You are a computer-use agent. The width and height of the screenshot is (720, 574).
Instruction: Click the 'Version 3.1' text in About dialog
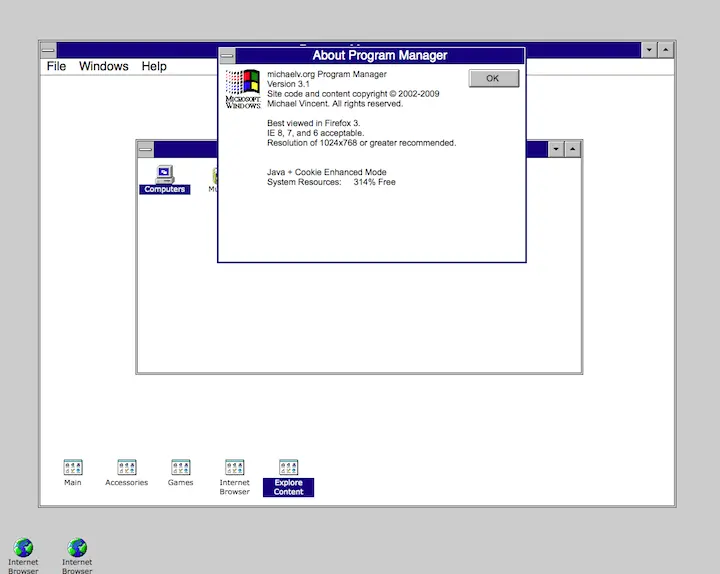[288, 84]
